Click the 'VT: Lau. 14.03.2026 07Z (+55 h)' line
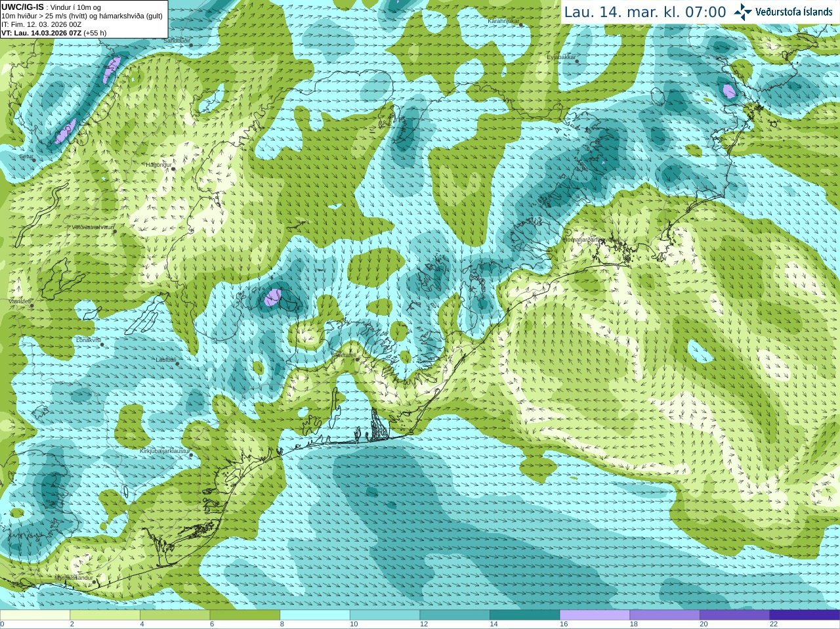The width and height of the screenshot is (840, 629). (x=54, y=33)
